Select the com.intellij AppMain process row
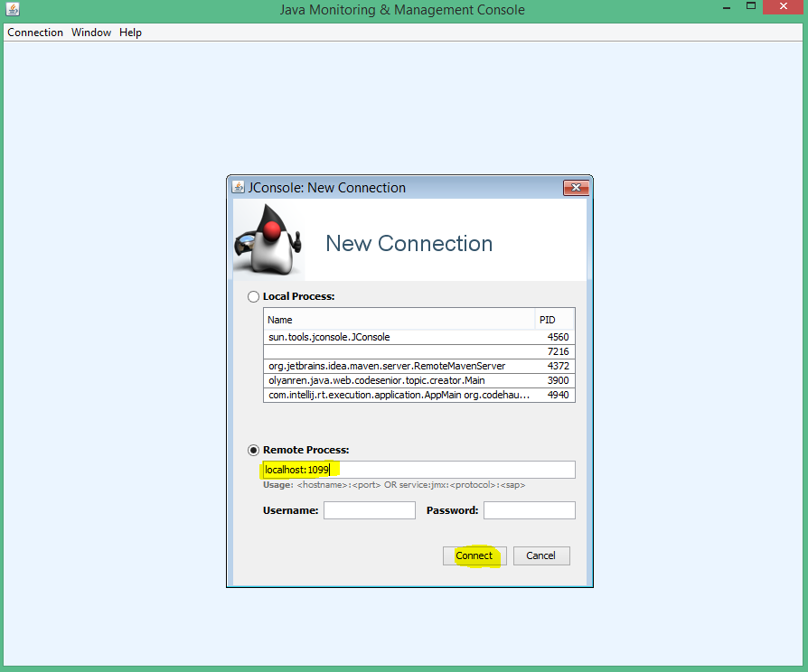Viewport: 808px width, 672px height. click(x=419, y=395)
